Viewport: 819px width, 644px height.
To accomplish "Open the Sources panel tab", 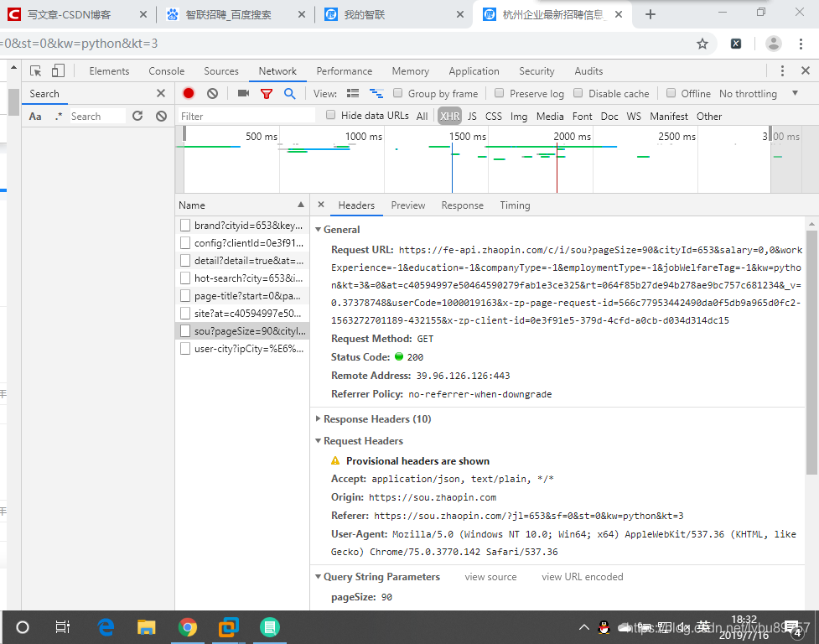I will click(x=221, y=71).
